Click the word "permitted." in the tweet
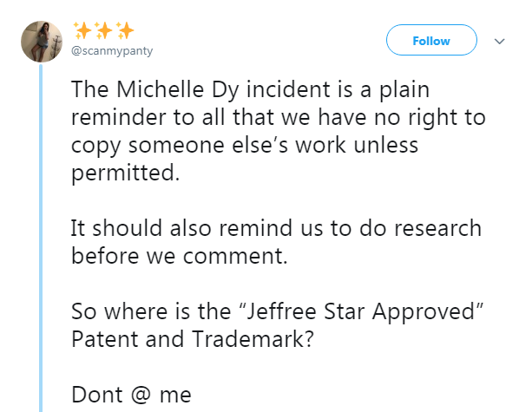This screenshot has width=532, height=412. tap(125, 173)
